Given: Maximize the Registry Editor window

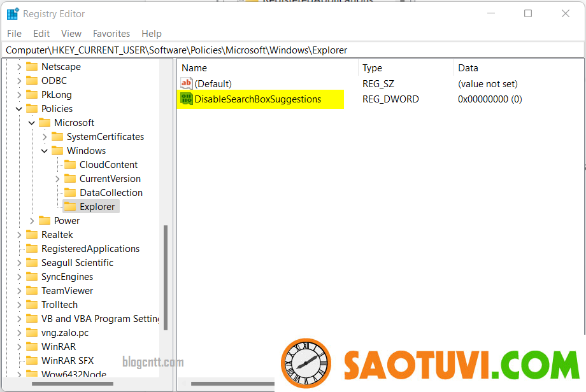Looking at the screenshot, I should [x=528, y=13].
